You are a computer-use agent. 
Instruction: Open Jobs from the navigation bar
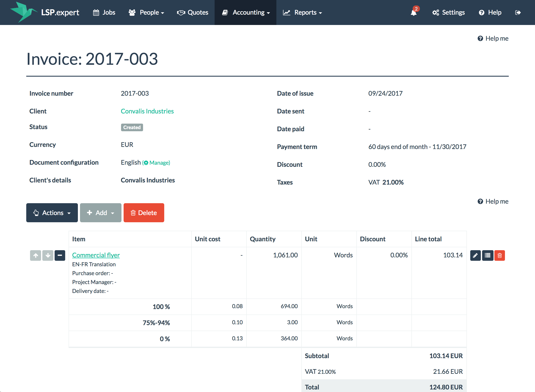click(104, 12)
